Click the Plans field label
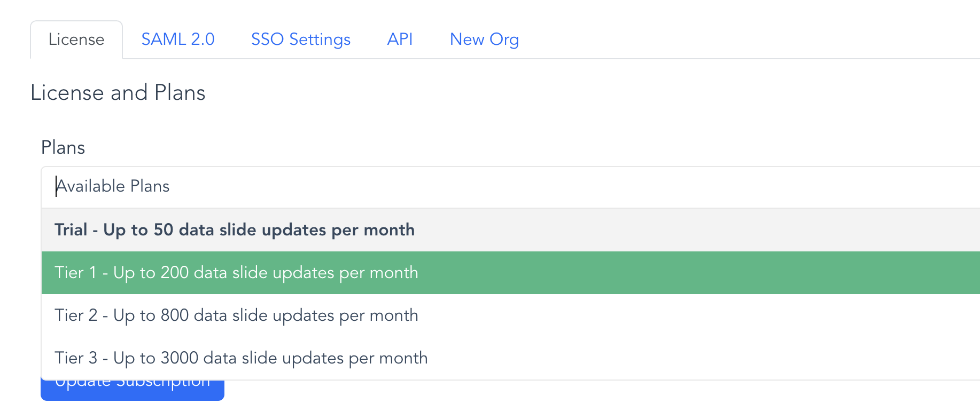Screen dimensions: 980x411 click(63, 148)
